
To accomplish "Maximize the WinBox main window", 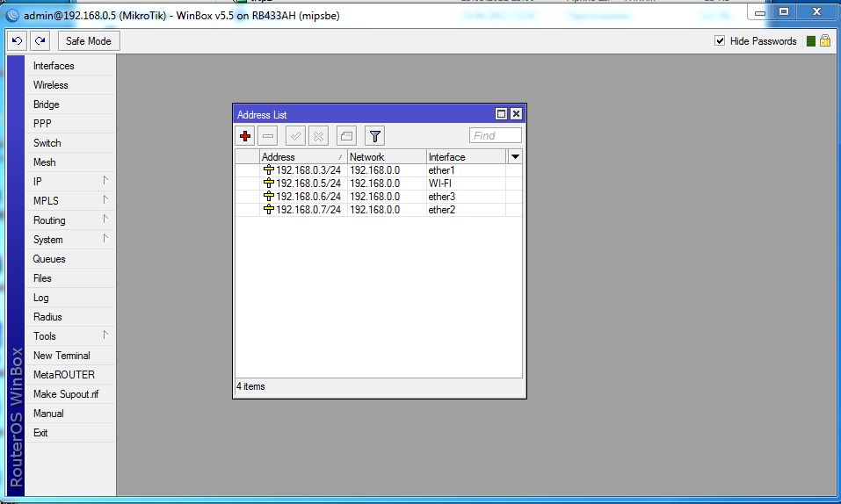I will [784, 11].
